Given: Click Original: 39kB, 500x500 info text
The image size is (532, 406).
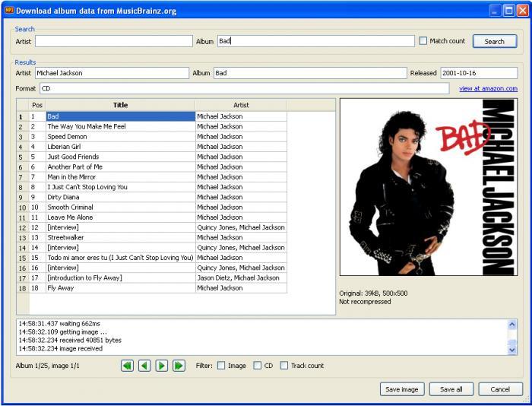Looking at the screenshot, I should [373, 293].
